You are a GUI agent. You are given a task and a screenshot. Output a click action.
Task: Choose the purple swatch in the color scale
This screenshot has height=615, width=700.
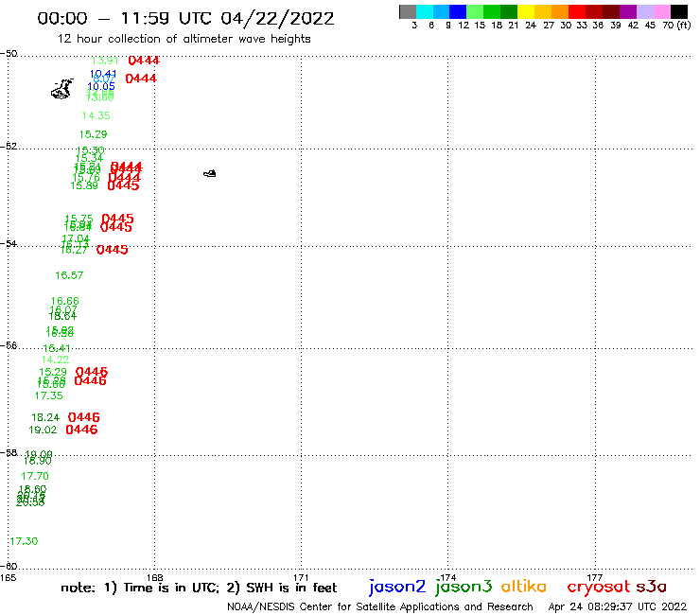coord(628,11)
